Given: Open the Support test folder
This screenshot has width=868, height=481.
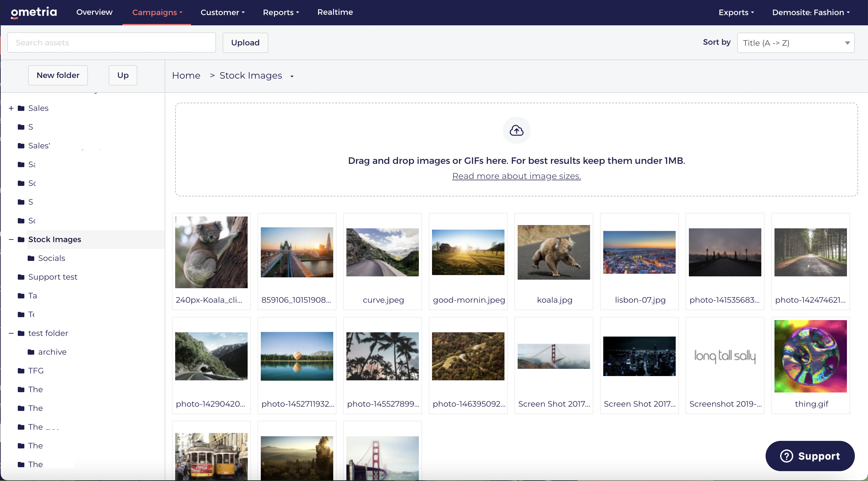Looking at the screenshot, I should tap(53, 277).
